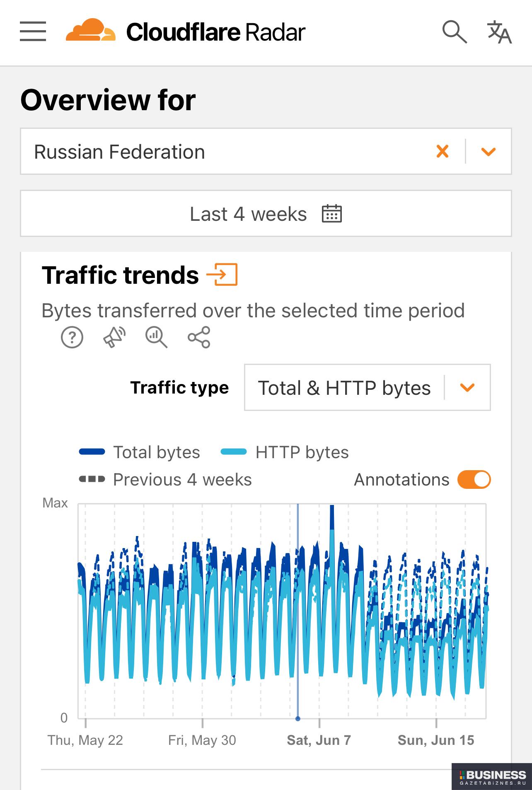Open the hamburger navigation menu
The height and width of the screenshot is (790, 532).
point(33,31)
